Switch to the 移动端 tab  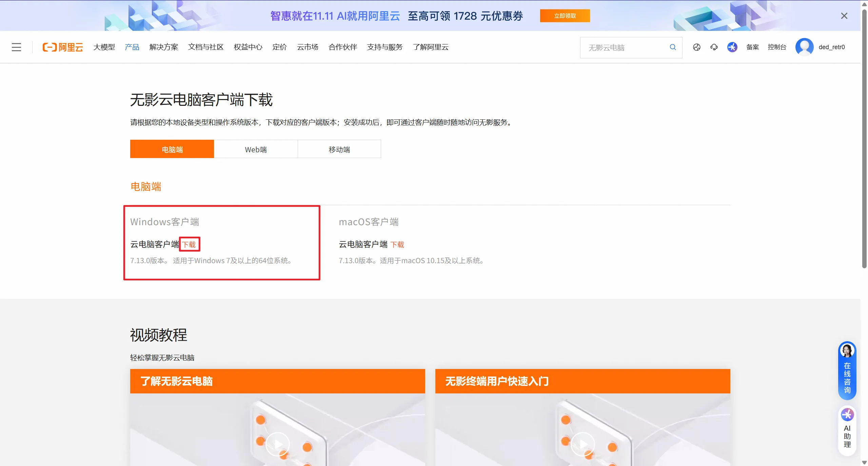[x=339, y=149]
